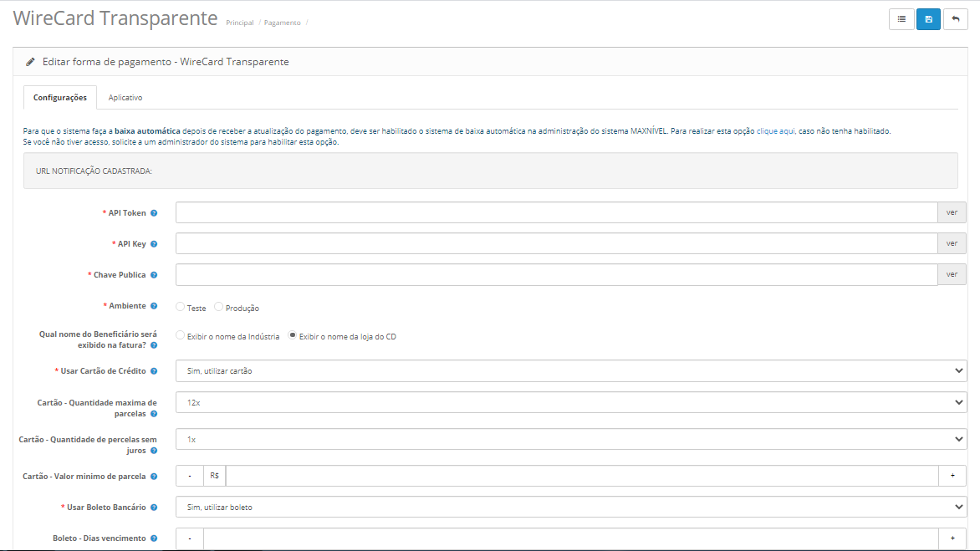The height and width of the screenshot is (551, 980).
Task: Click the list view icon button
Action: pos(901,19)
